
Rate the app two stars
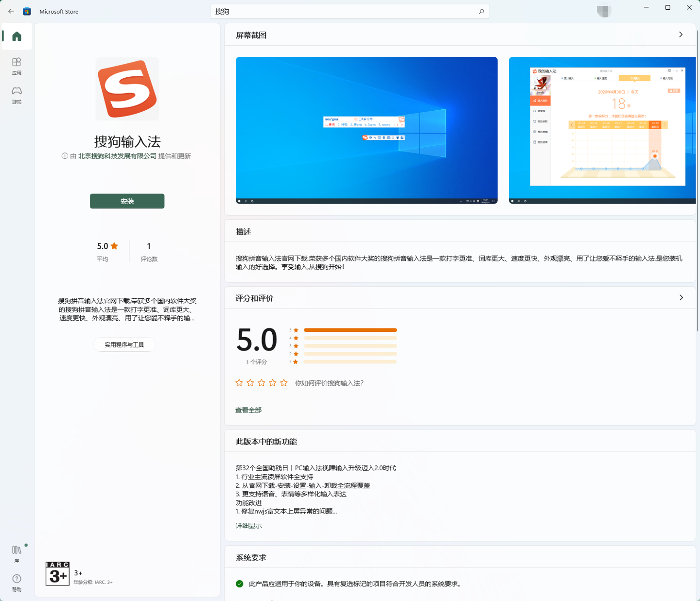(x=250, y=383)
